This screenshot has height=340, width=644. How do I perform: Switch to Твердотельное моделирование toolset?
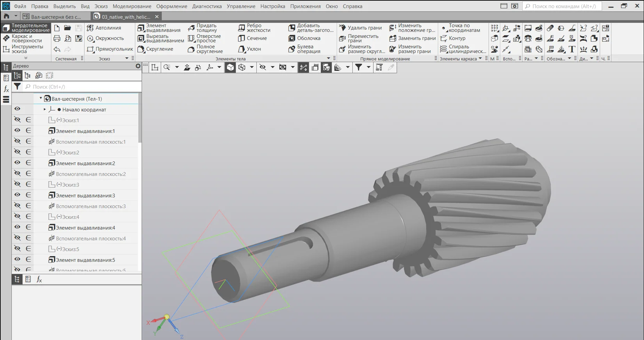click(x=26, y=28)
